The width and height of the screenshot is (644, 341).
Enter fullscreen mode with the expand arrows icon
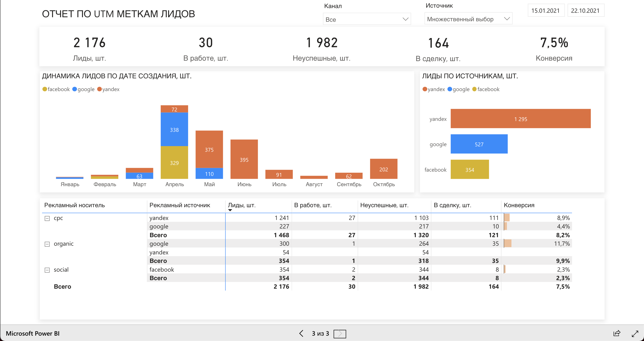(635, 333)
